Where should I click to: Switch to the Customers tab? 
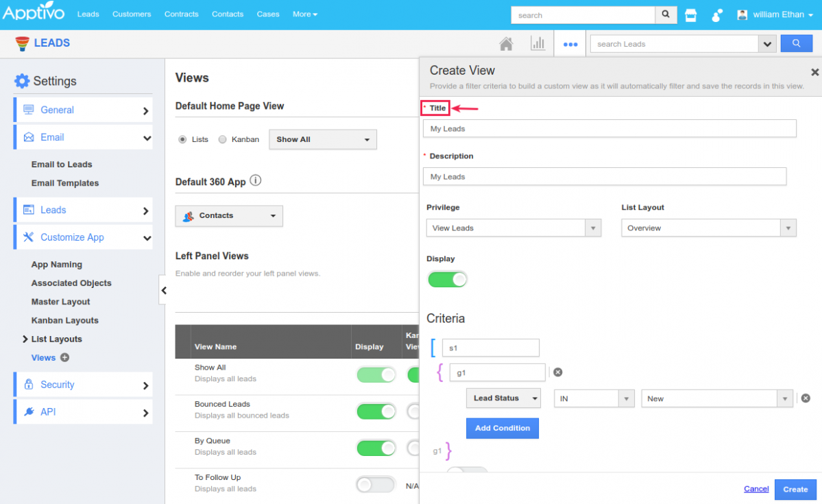point(132,14)
